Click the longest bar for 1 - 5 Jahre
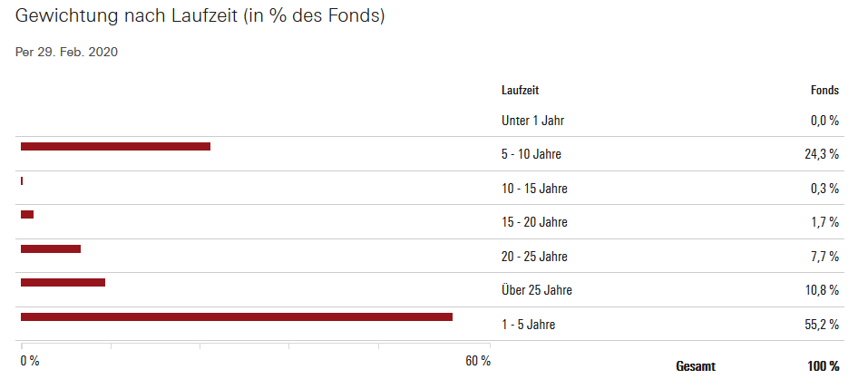The width and height of the screenshot is (868, 389). [236, 316]
